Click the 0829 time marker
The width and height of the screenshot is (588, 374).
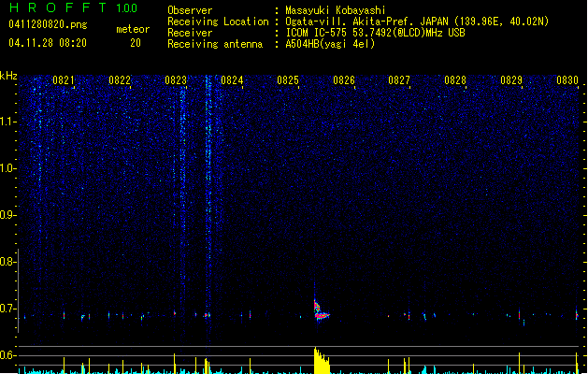pos(511,80)
